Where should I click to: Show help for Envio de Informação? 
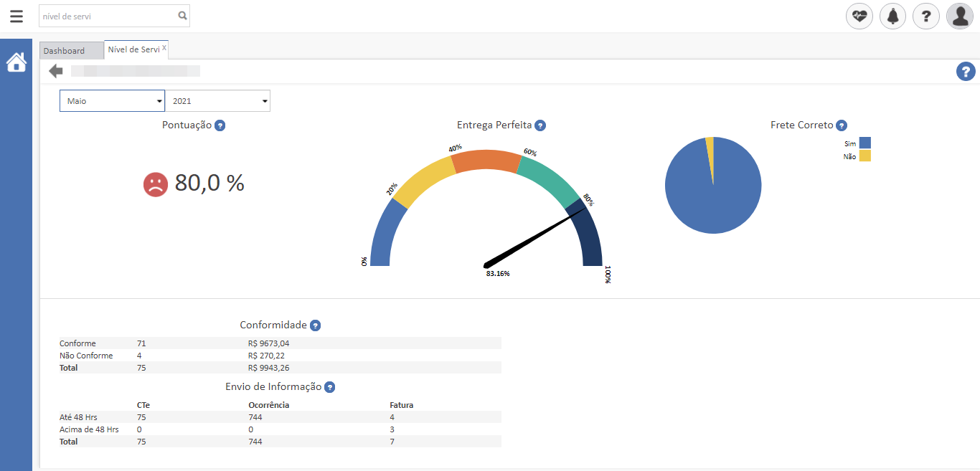click(329, 387)
